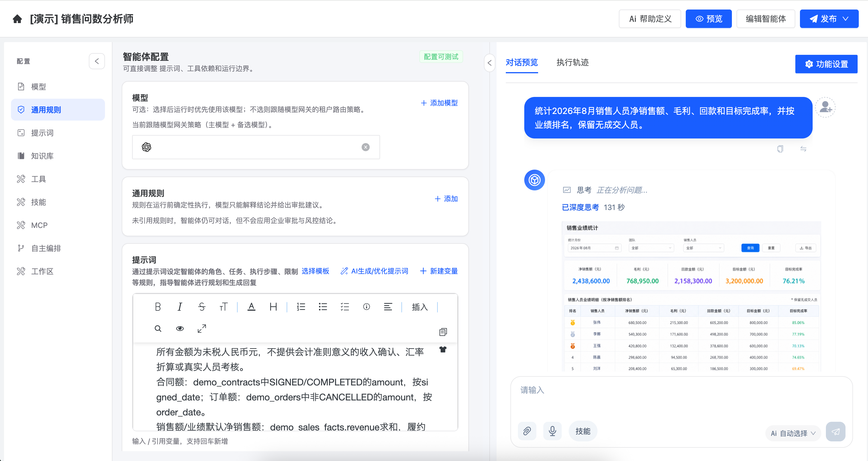Image resolution: width=868 pixels, height=461 pixels.
Task: Click the info circle icon in toolbar
Action: tap(366, 307)
